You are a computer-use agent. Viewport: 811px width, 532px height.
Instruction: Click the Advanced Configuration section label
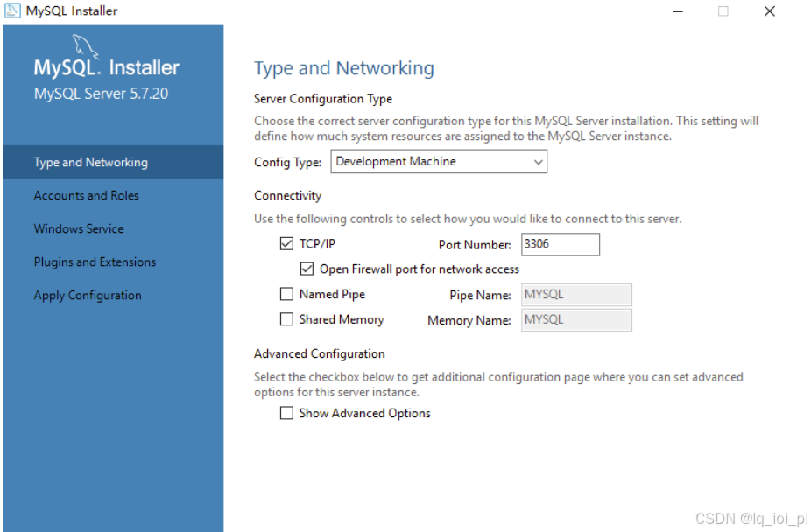(x=319, y=353)
